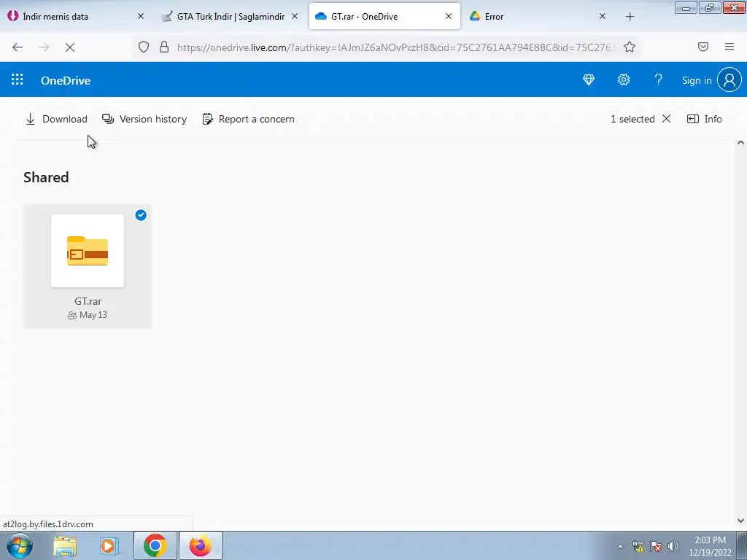Show hidden system tray icons
This screenshot has height=560, width=747.
(620, 546)
